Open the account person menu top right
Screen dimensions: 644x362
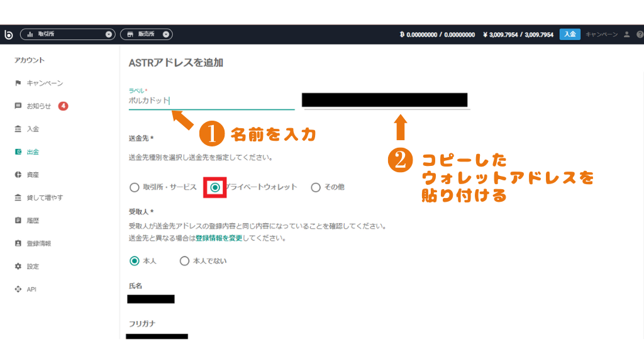[627, 35]
